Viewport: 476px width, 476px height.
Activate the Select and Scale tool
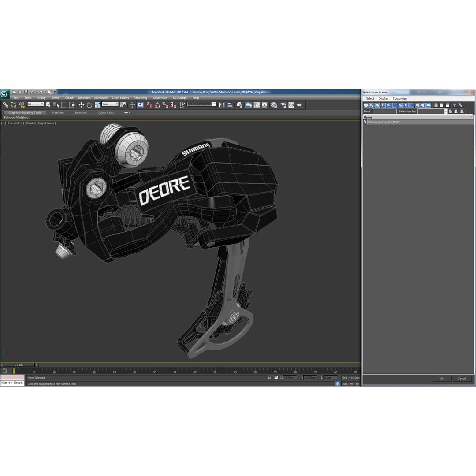coord(97,105)
